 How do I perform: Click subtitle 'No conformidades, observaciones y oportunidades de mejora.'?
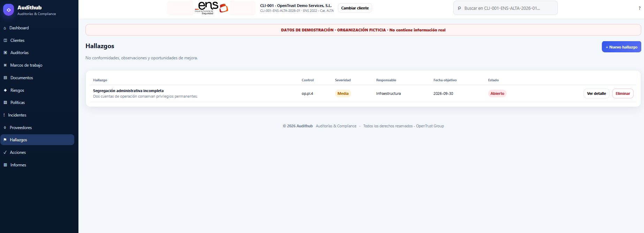click(142, 58)
